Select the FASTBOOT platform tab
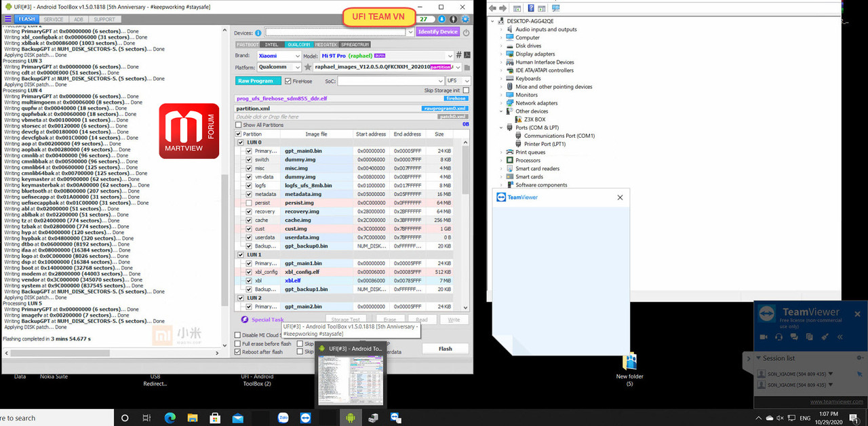868x426 pixels. point(247,44)
